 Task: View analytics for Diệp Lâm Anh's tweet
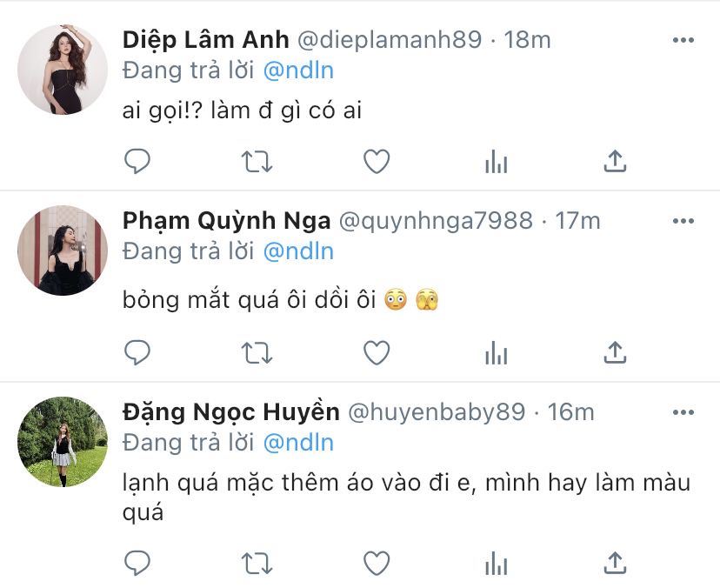point(496,161)
